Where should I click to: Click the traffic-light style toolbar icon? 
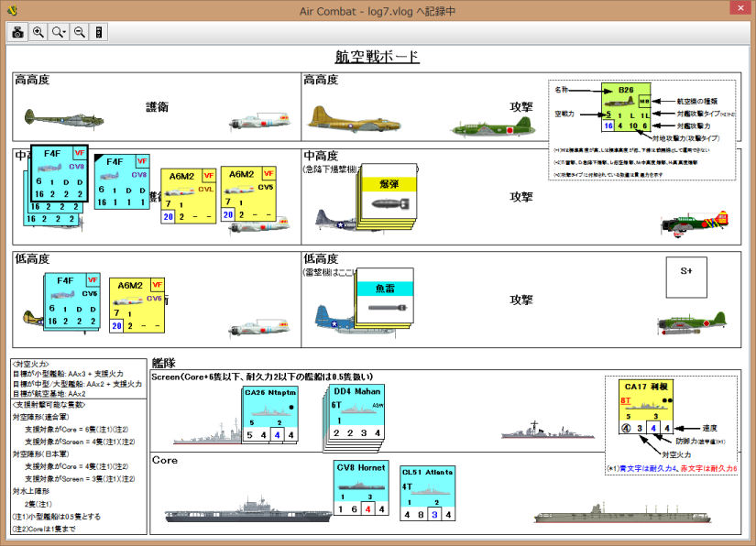coord(99,32)
